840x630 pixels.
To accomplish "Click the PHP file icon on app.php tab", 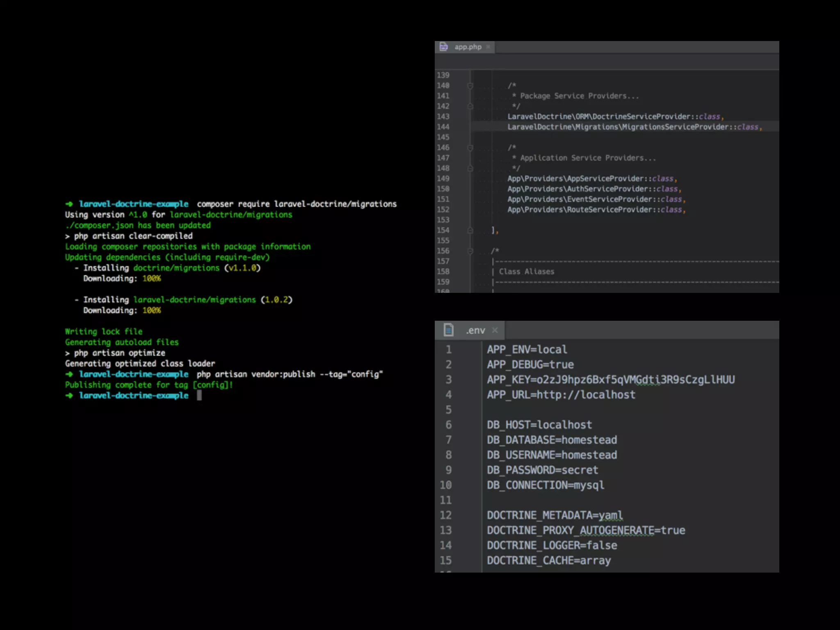I will (x=443, y=47).
